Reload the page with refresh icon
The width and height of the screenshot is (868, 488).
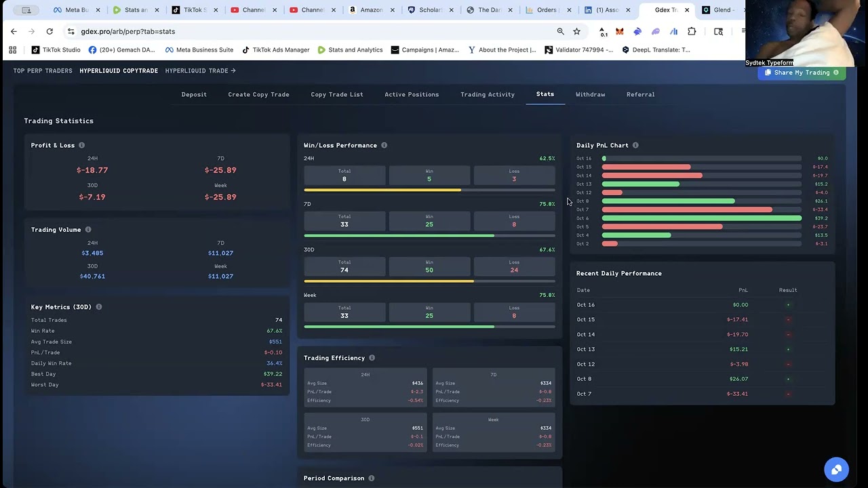50,31
